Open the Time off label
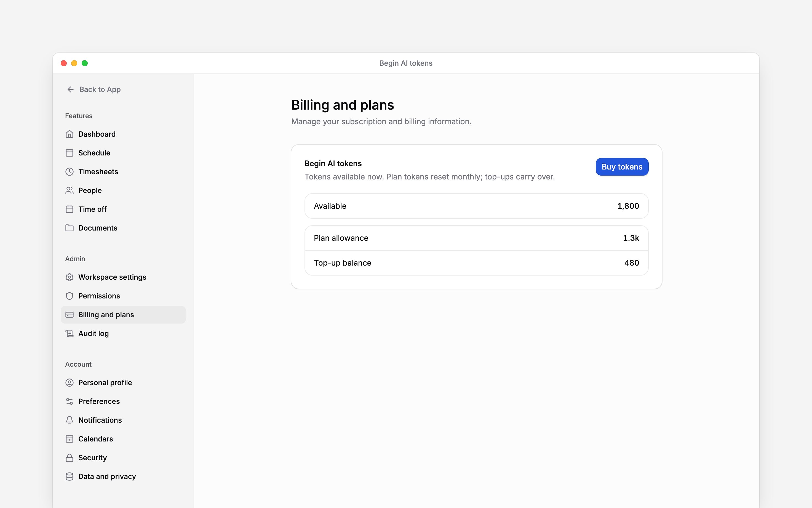The height and width of the screenshot is (508, 812). 92,209
